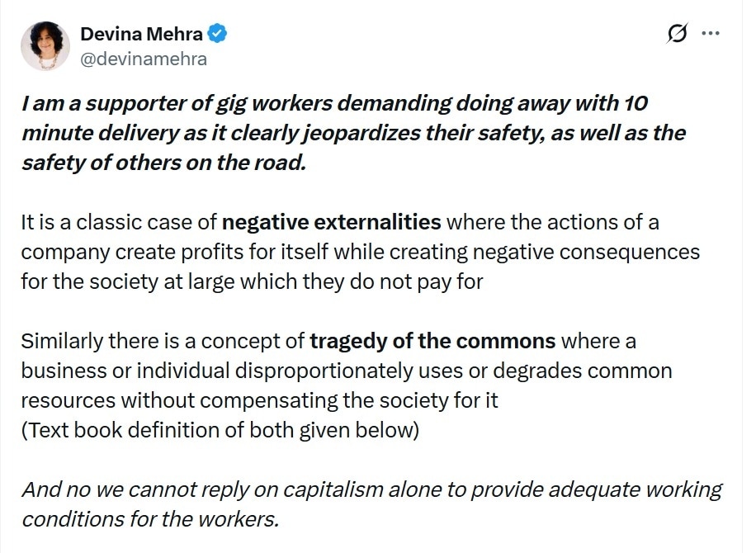Click the phrase "safety of others on the road"
756x553 pixels.
coord(163,162)
